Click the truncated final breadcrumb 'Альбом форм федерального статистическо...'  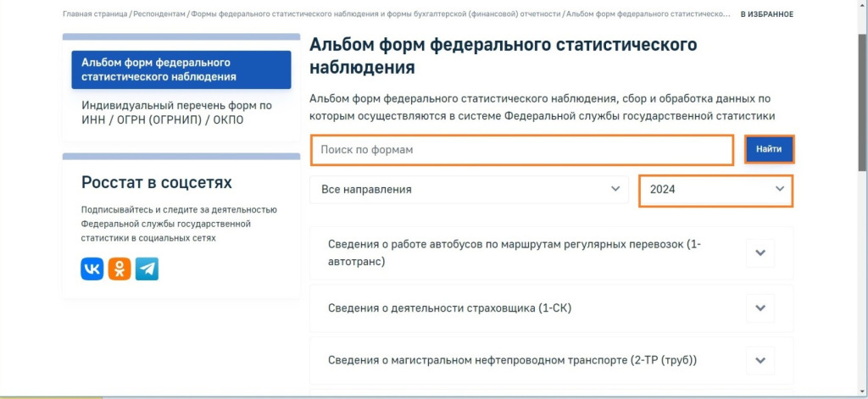pyautogui.click(x=648, y=14)
